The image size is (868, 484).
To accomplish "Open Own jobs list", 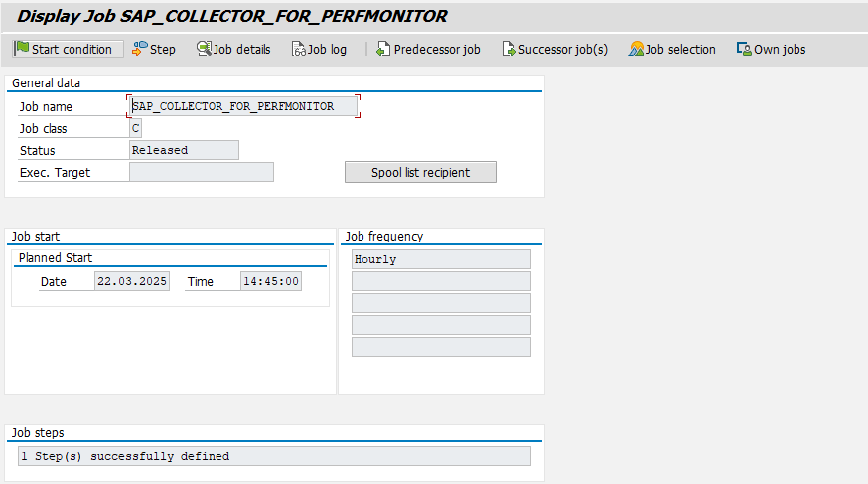I will (771, 49).
